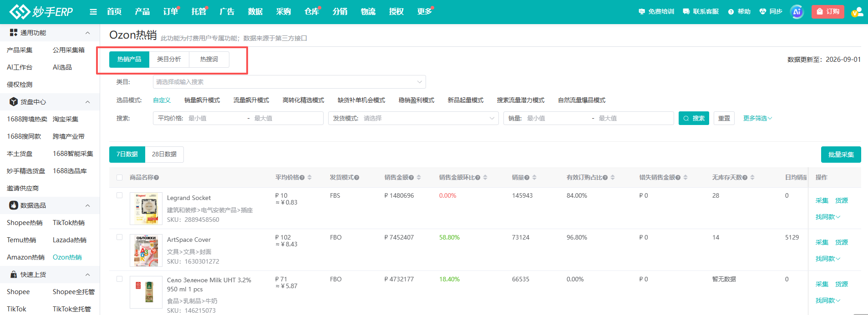Open 产品采集 in sidebar

tap(20, 50)
